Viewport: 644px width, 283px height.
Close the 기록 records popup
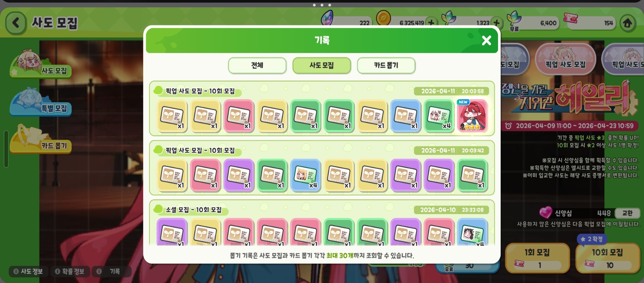pos(486,40)
